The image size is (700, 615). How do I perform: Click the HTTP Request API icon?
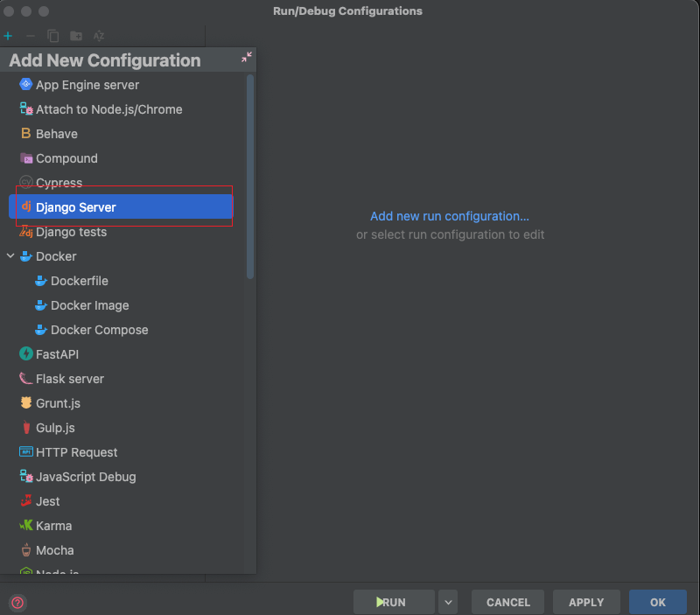click(x=26, y=451)
